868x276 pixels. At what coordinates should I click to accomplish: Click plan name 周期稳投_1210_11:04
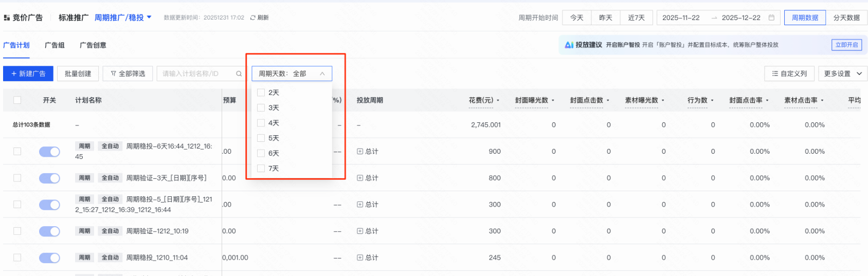[157, 257]
